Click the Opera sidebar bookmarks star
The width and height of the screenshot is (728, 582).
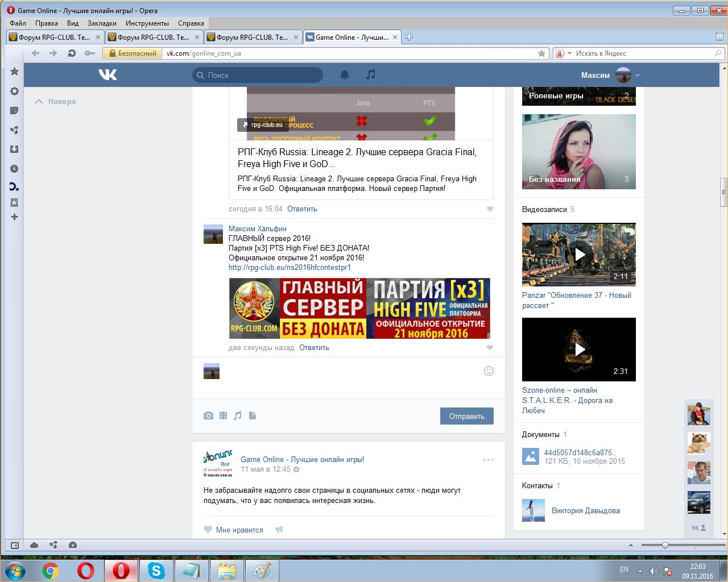click(x=14, y=72)
